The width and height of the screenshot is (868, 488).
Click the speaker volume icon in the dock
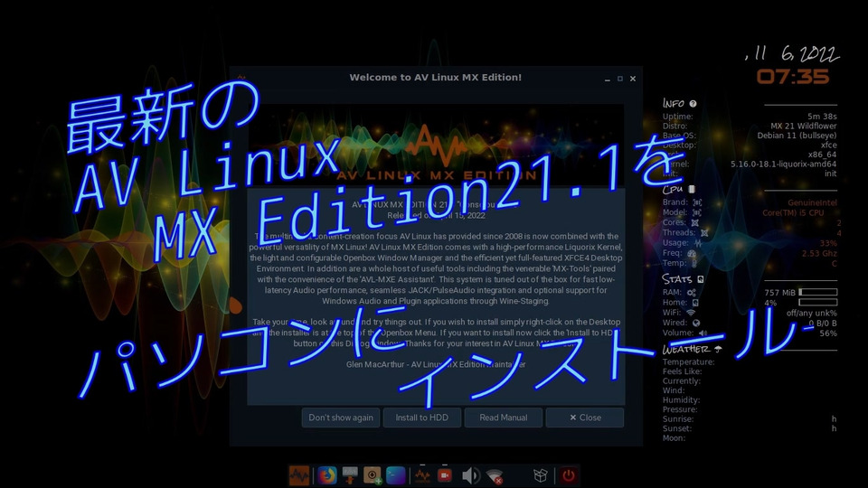[x=470, y=475]
